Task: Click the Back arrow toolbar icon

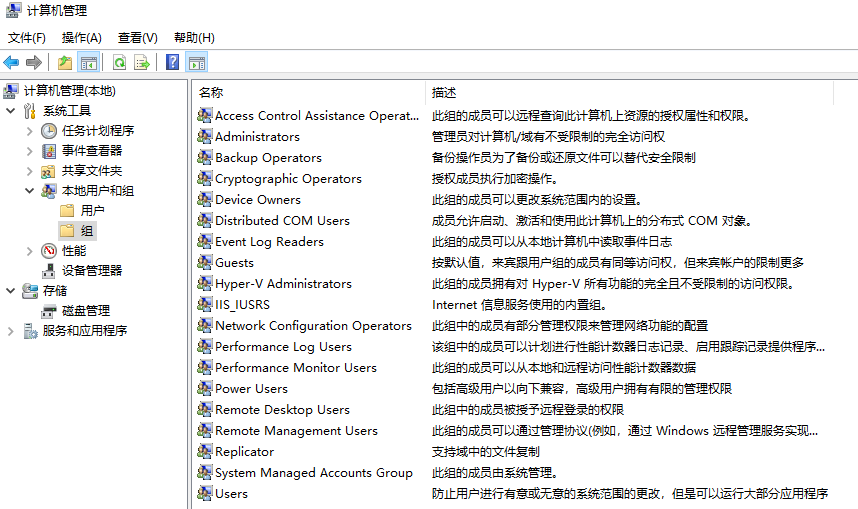Action: (11, 62)
